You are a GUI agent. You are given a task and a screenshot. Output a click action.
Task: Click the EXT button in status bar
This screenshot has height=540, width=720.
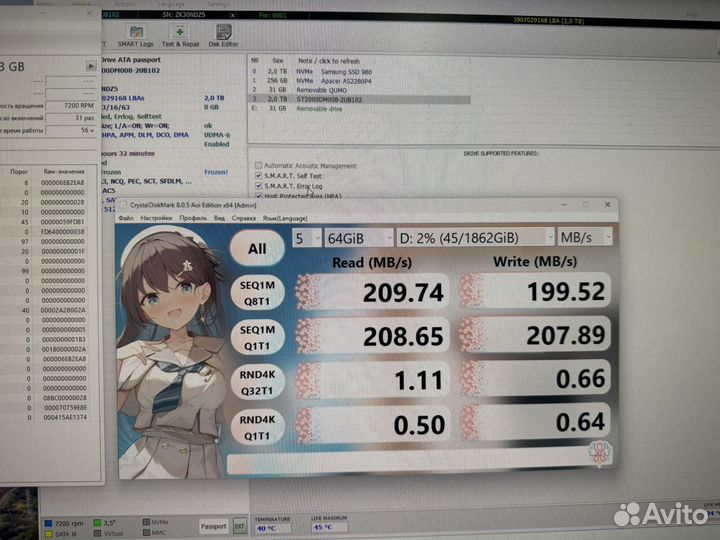[240, 527]
